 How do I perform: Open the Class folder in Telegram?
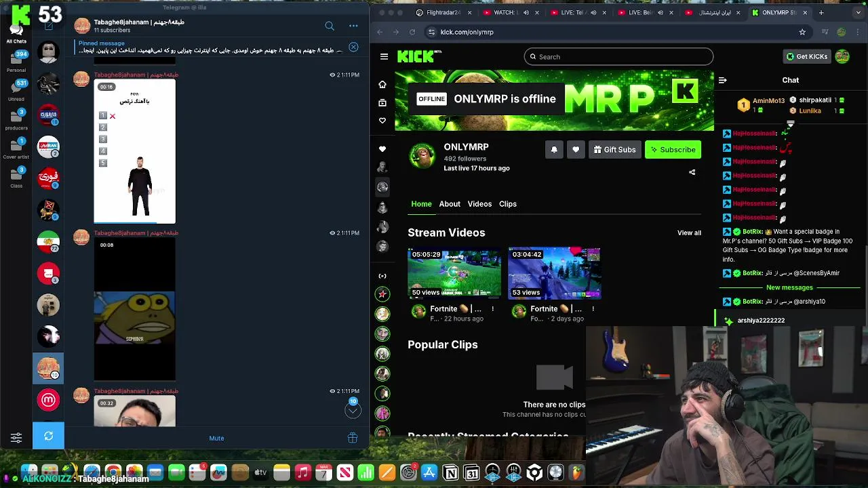16,178
